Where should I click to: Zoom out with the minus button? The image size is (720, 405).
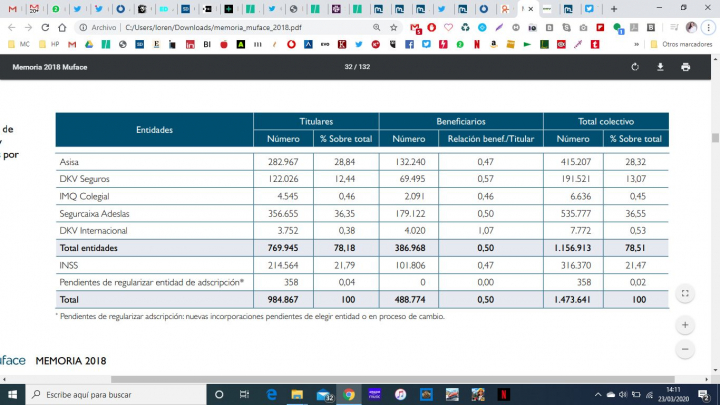(685, 350)
